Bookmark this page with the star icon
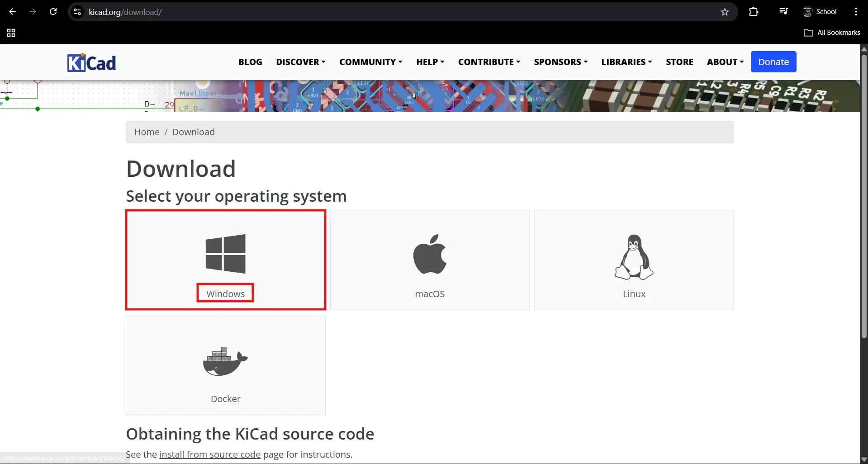Screen dimensions: 868x464 725,12
